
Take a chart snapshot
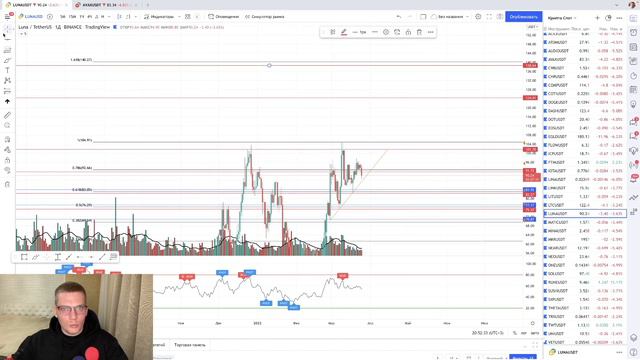tap(500, 17)
